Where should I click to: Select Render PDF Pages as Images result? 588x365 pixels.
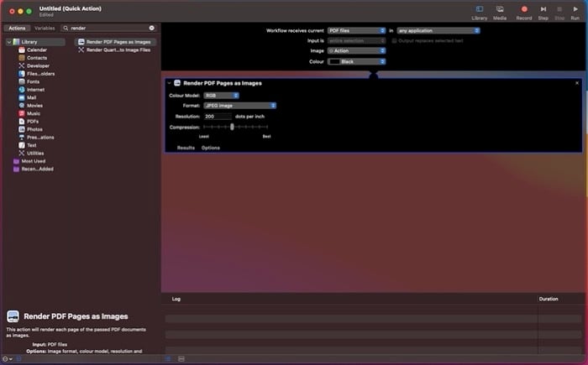tap(115, 42)
